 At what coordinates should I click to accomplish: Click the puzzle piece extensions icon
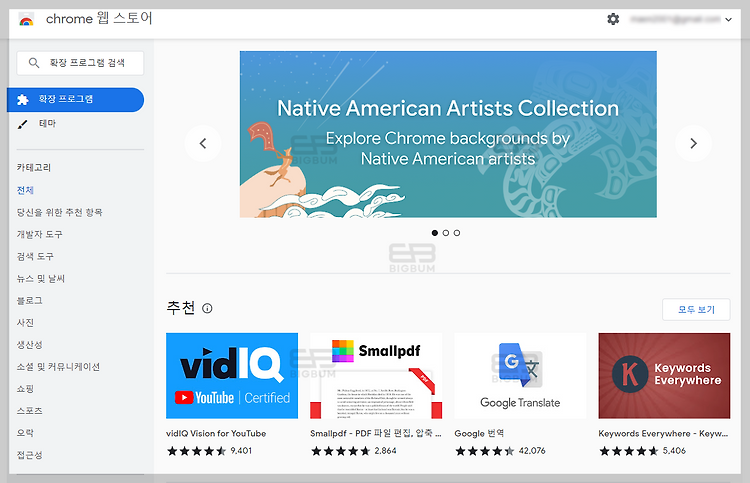pyautogui.click(x=22, y=99)
